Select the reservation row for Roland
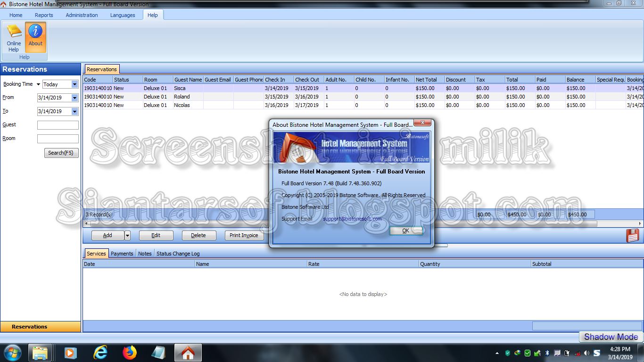Image resolution: width=644 pixels, height=362 pixels. pos(363,97)
